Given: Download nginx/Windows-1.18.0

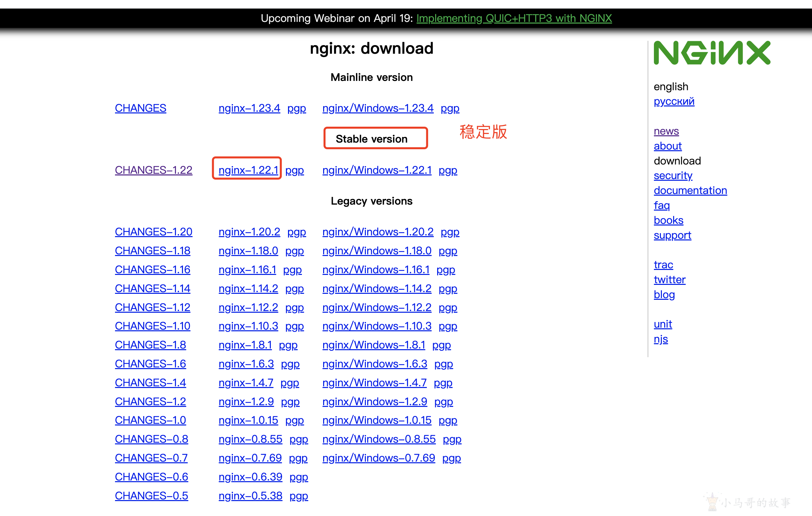Looking at the screenshot, I should (x=377, y=251).
